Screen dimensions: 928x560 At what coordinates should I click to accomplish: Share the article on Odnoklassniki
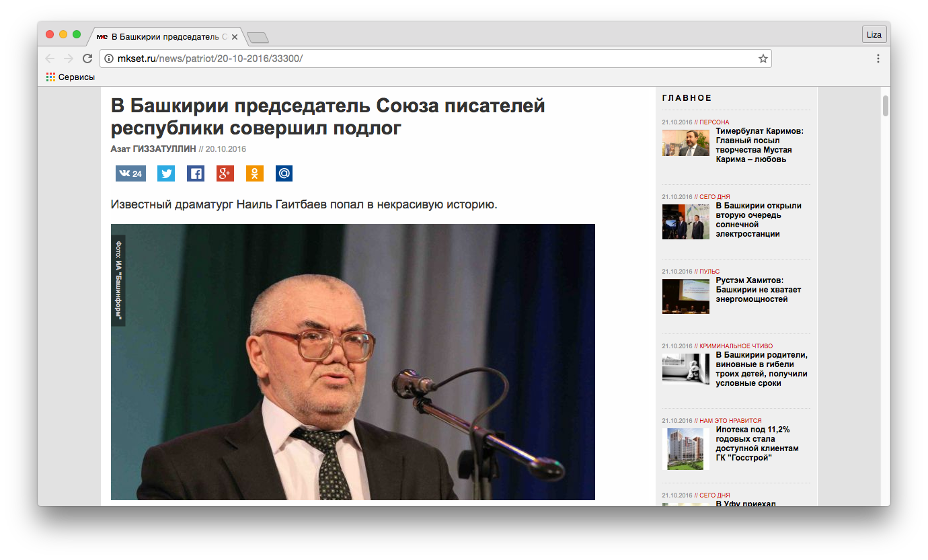[x=255, y=174]
